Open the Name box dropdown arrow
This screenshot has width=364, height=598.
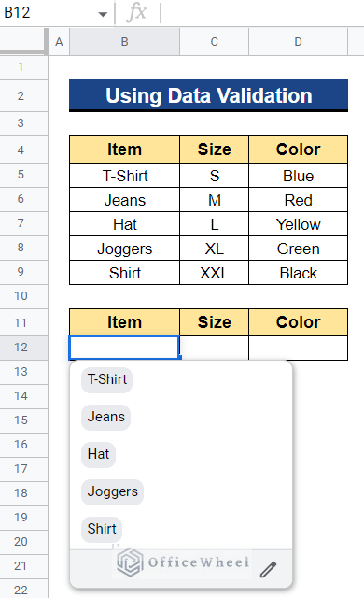[103, 15]
